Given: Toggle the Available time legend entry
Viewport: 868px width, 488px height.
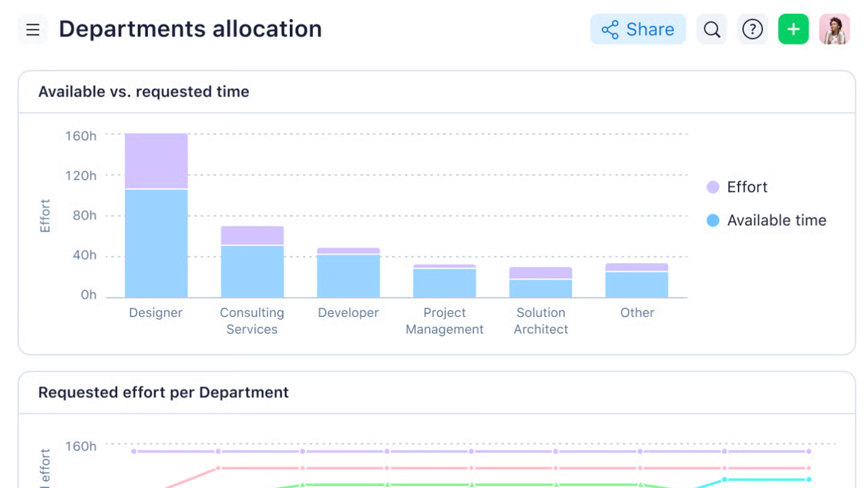Looking at the screenshot, I should [x=767, y=220].
